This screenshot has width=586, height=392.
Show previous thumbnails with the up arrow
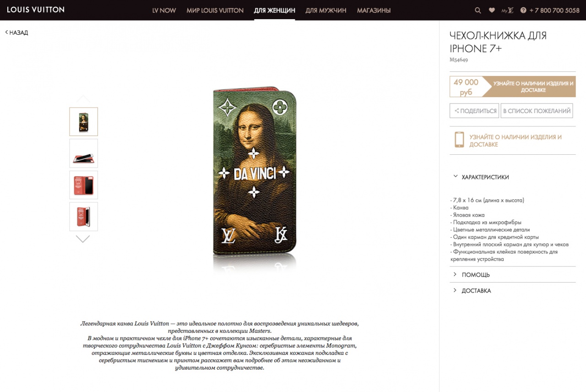[x=83, y=99]
